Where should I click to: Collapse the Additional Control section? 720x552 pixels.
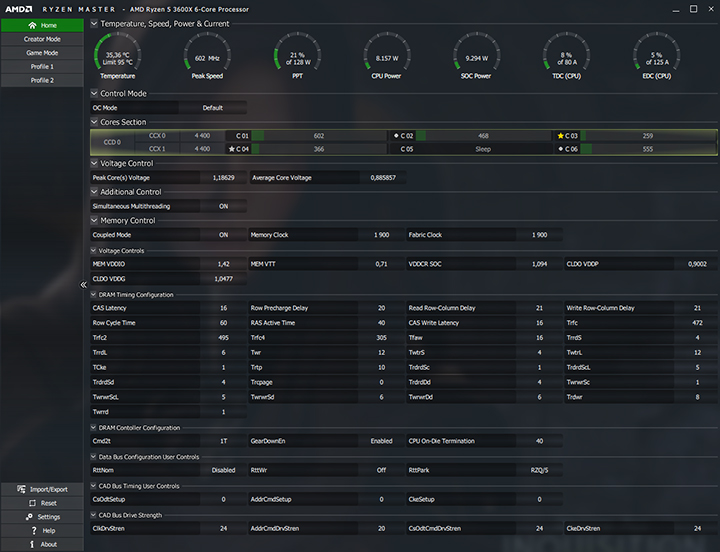coord(94,192)
